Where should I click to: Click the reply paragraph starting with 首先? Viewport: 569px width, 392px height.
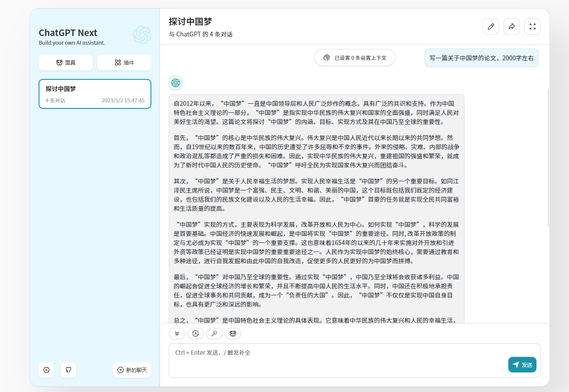pos(317,151)
